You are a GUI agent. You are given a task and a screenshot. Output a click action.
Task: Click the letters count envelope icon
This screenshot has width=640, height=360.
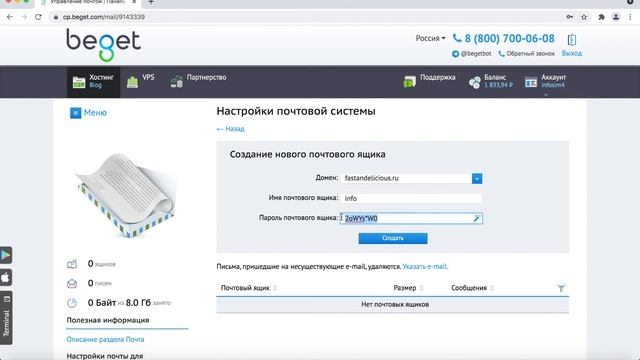[x=72, y=283]
